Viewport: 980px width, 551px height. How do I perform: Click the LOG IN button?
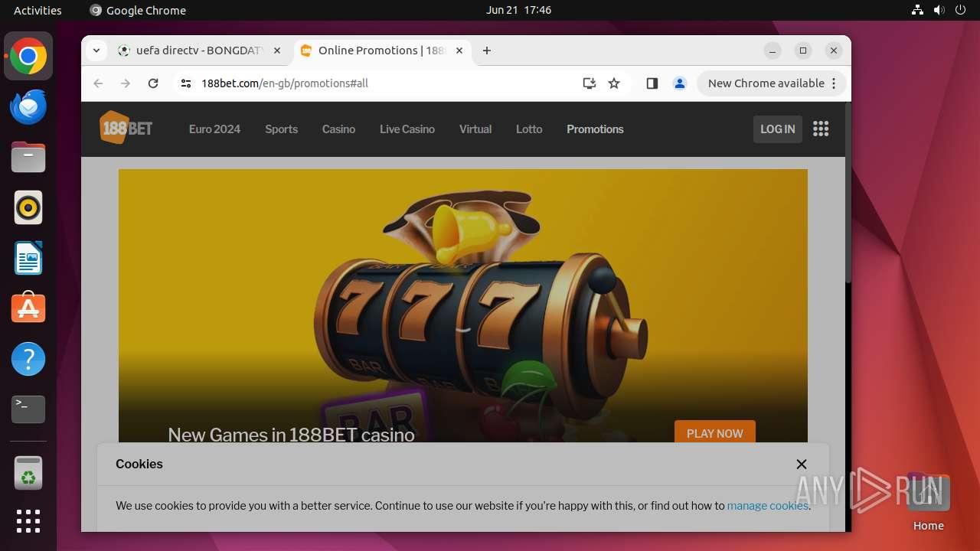click(x=778, y=129)
